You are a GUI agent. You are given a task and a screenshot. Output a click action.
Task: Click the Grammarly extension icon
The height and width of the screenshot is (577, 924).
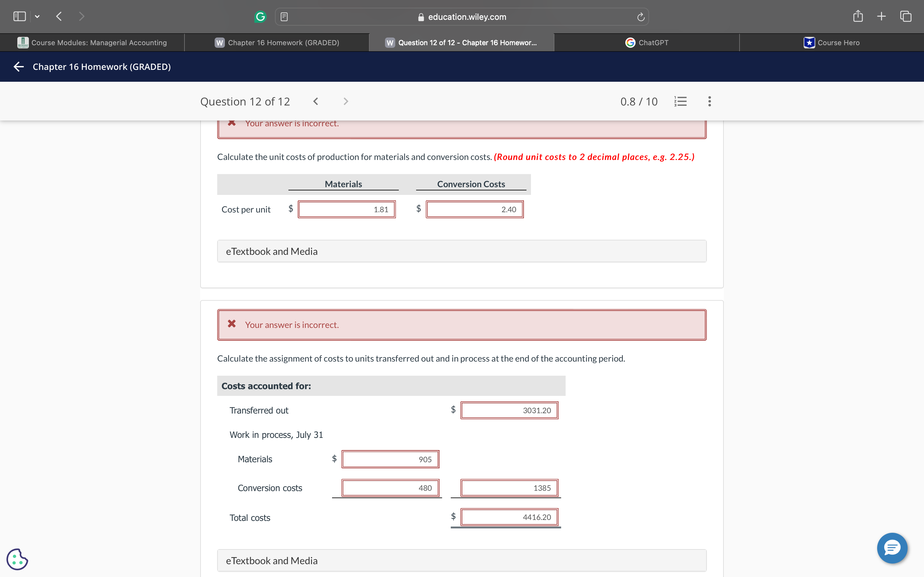tap(261, 17)
